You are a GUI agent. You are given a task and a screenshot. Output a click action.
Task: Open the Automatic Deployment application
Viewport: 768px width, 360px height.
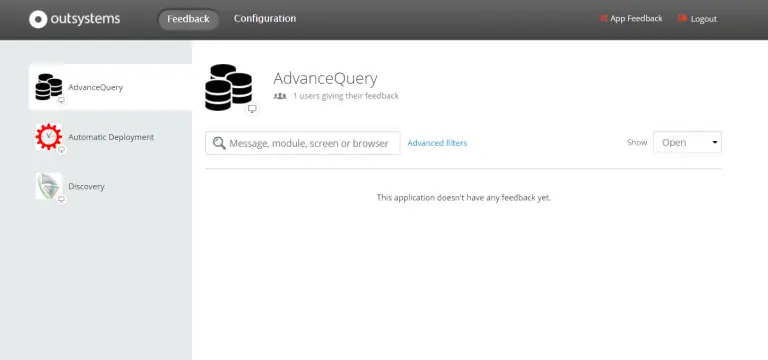click(x=111, y=137)
